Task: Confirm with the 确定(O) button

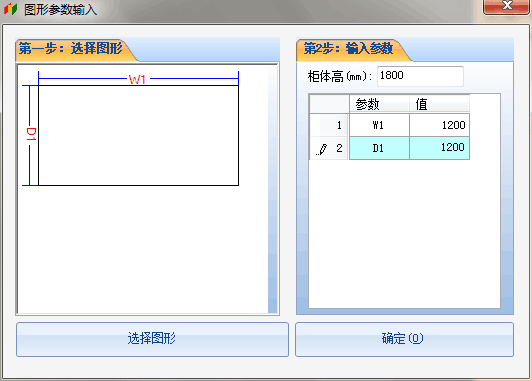Action: pyautogui.click(x=404, y=339)
